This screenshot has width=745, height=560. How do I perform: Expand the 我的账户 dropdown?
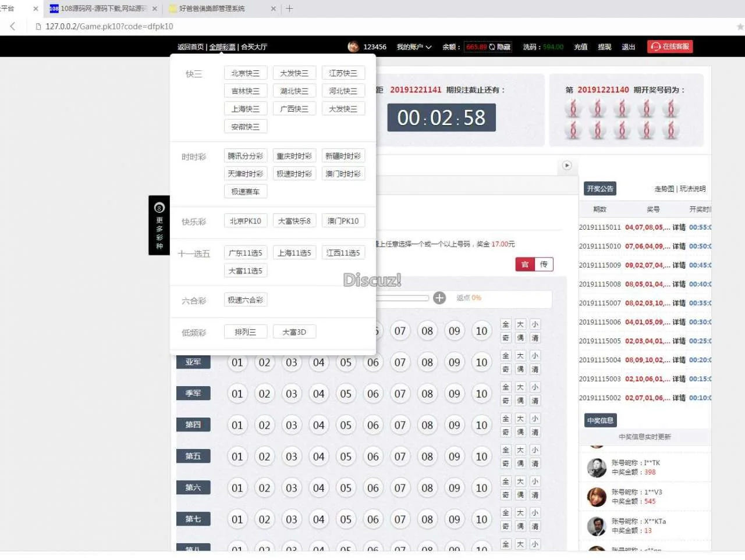(x=414, y=47)
